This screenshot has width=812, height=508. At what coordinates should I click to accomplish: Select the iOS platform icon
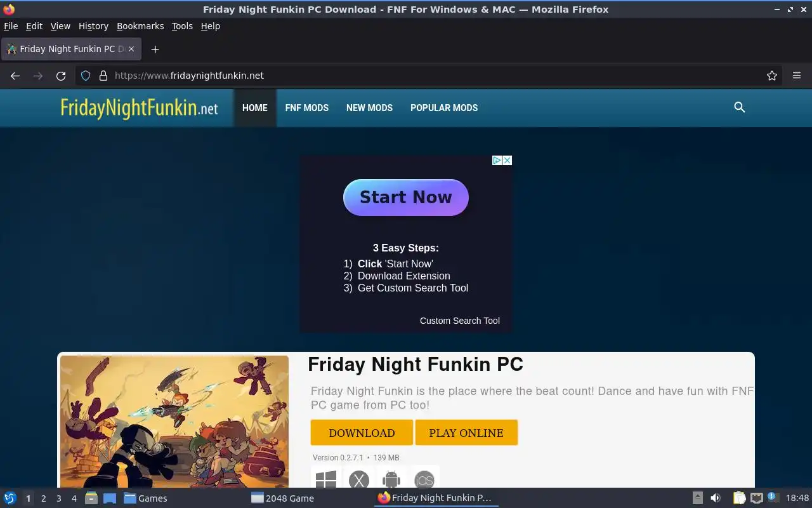pos(424,479)
